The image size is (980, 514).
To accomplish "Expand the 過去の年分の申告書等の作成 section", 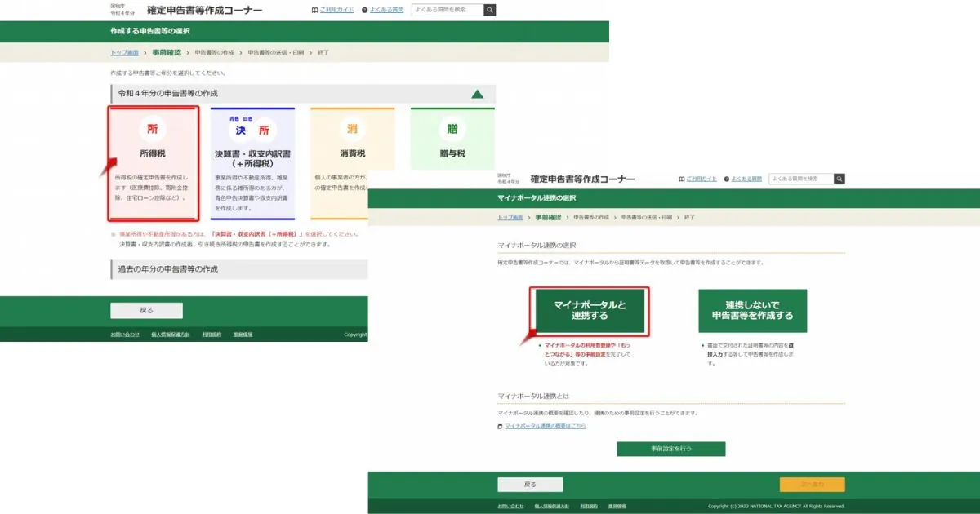I will (237, 268).
